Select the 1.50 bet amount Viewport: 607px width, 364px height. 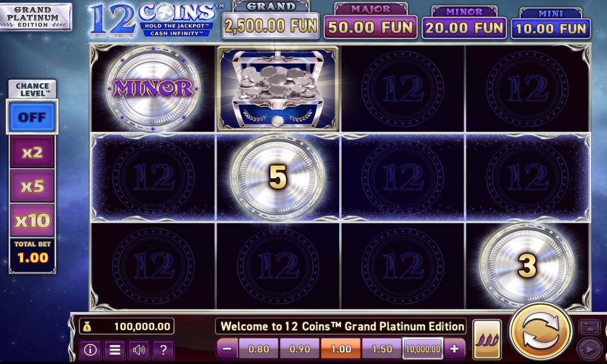(x=382, y=348)
